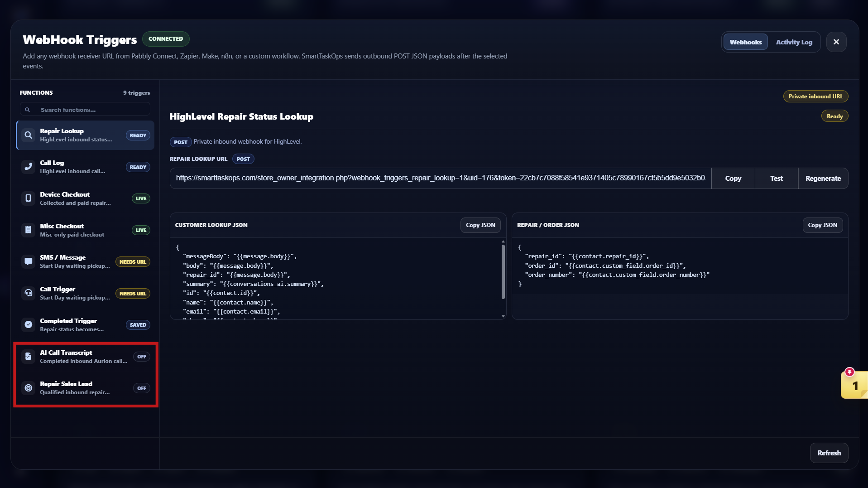Click the SMS / Message chat icon
This screenshot has width=868, height=488.
28,261
